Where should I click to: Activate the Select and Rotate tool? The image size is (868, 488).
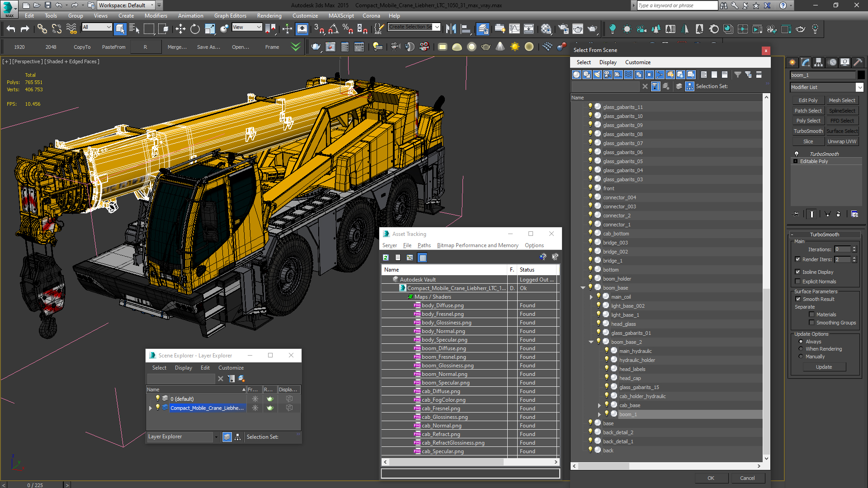pyautogui.click(x=195, y=29)
